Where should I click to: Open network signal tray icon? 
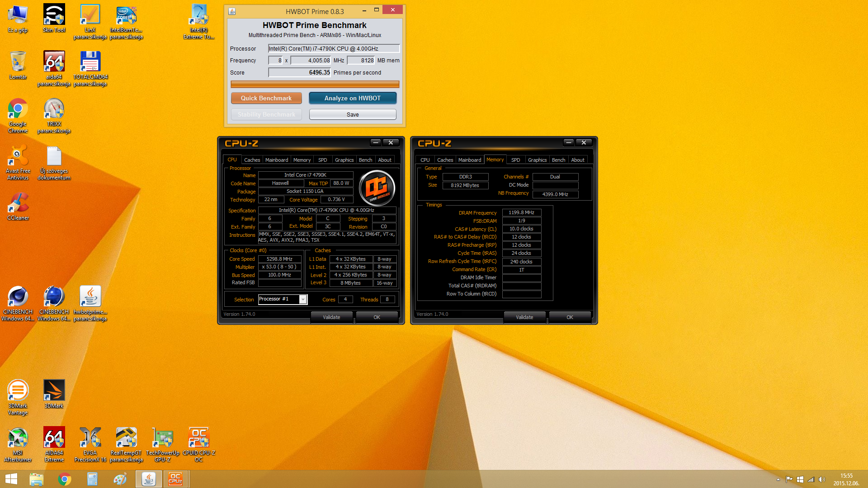click(x=811, y=479)
